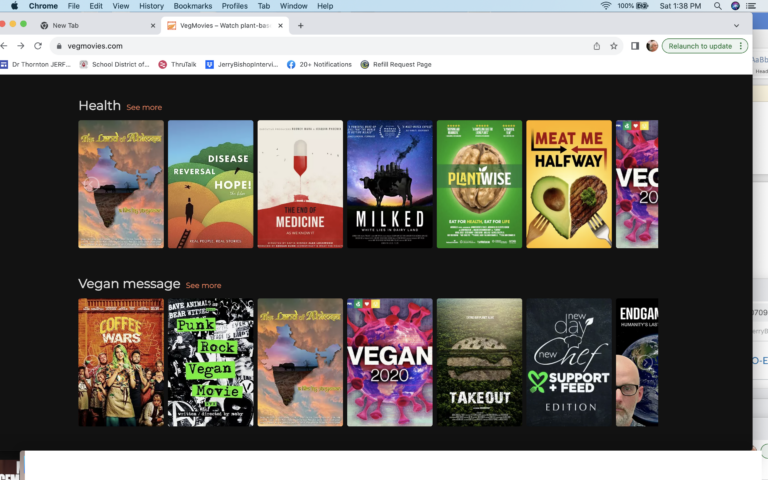Viewport: 768px width, 480px height.
Task: Click See more beside Vegan message
Action: click(x=203, y=286)
